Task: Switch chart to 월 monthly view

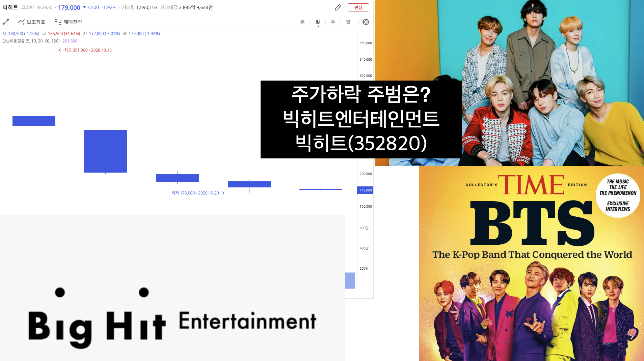Action: pos(348,22)
